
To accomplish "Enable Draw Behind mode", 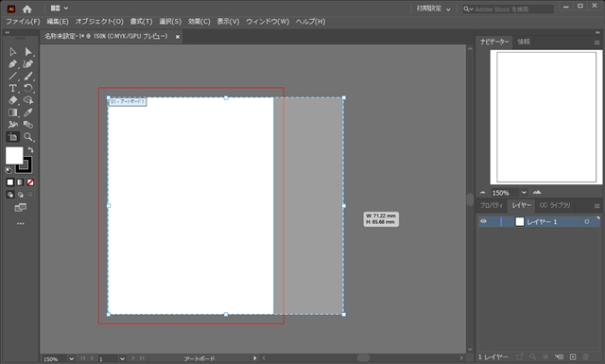I will pyautogui.click(x=20, y=195).
